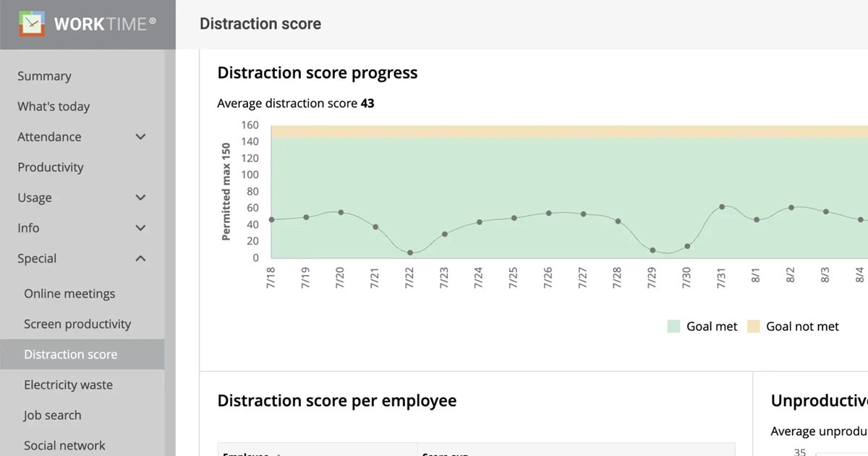Open the Social network report
Screen dimensions: 868x456
pyautogui.click(x=64, y=445)
